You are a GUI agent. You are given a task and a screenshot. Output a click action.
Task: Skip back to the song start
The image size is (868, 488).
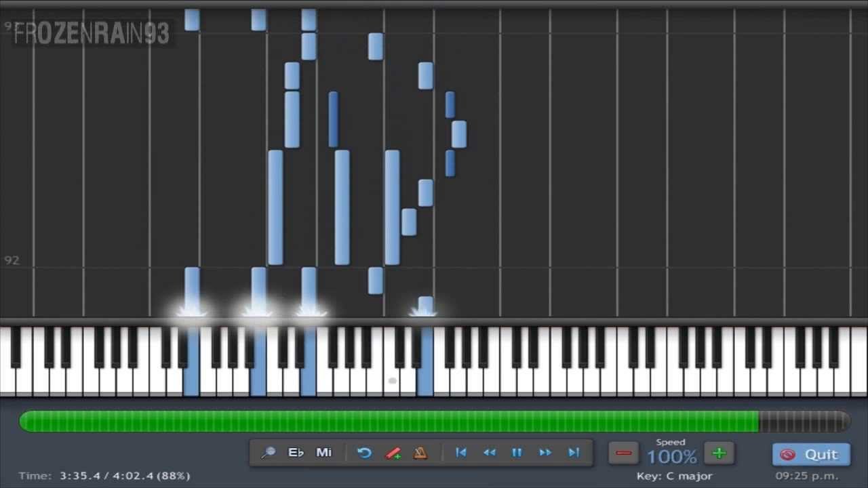click(461, 452)
